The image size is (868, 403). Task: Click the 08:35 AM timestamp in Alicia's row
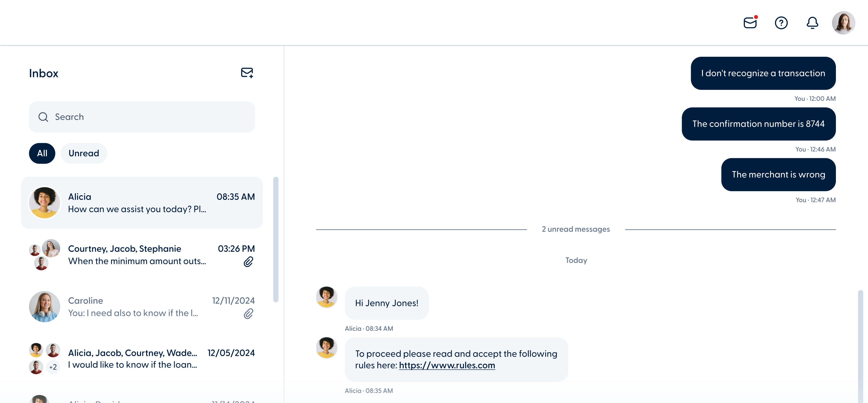click(236, 197)
